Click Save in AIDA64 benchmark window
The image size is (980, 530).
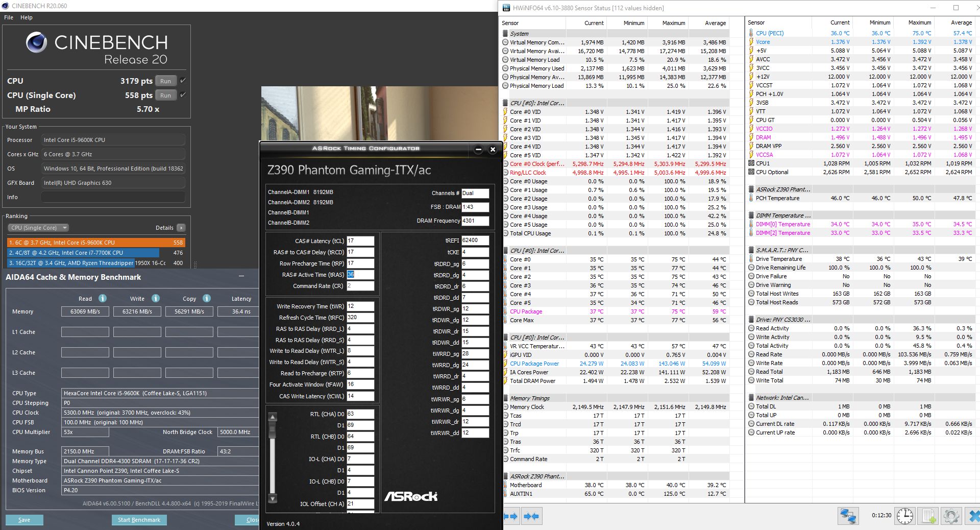[24, 520]
